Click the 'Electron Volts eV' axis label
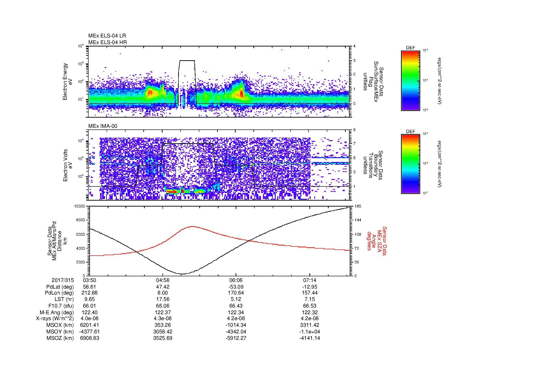This screenshot has width=555, height=392. coord(67,166)
